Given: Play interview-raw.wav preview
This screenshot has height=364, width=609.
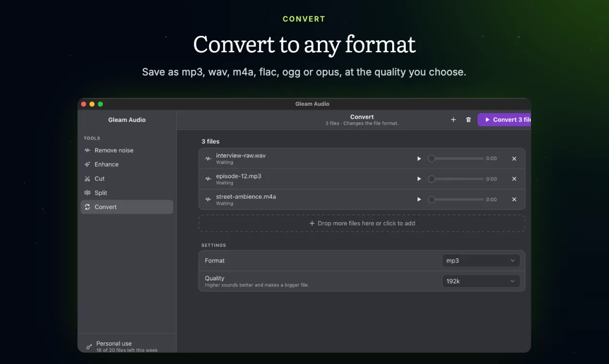Looking at the screenshot, I should [419, 159].
